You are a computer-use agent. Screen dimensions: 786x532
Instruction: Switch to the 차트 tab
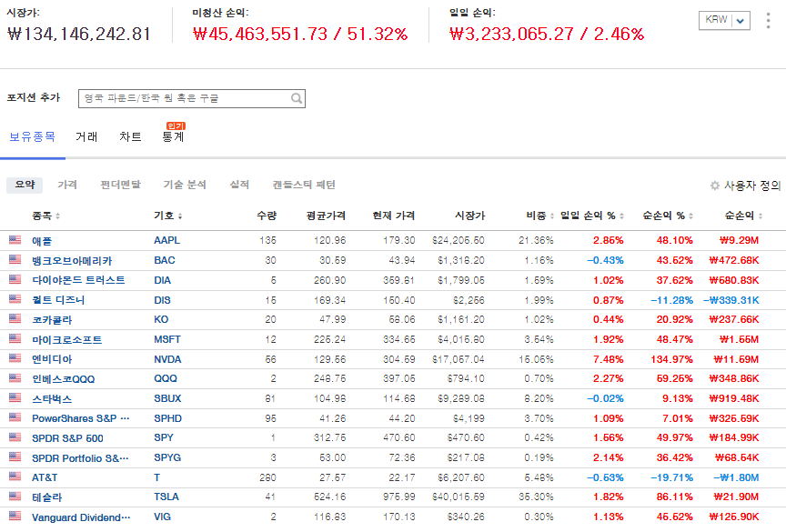130,136
